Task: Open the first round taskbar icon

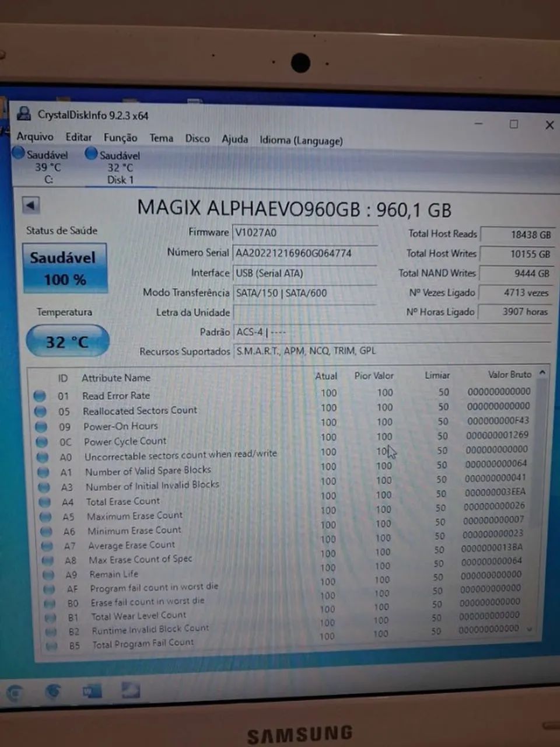Action: 15,693
